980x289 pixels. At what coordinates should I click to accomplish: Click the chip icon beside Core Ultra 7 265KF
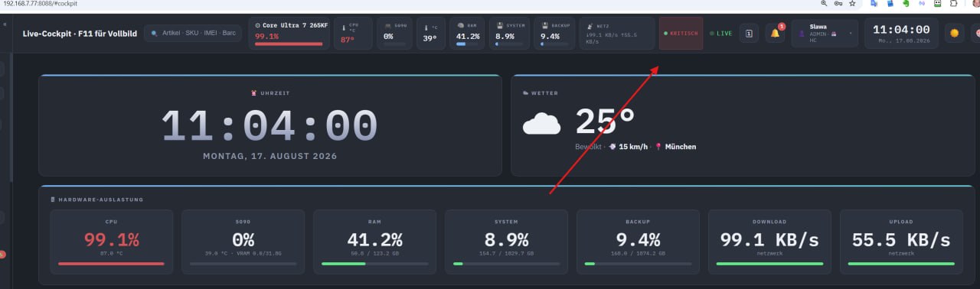pos(258,25)
